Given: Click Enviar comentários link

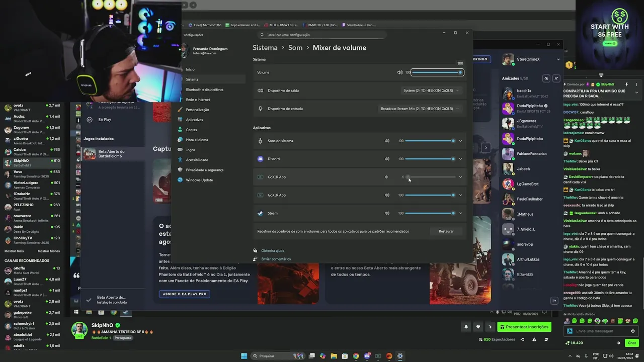Looking at the screenshot, I should 276,259.
